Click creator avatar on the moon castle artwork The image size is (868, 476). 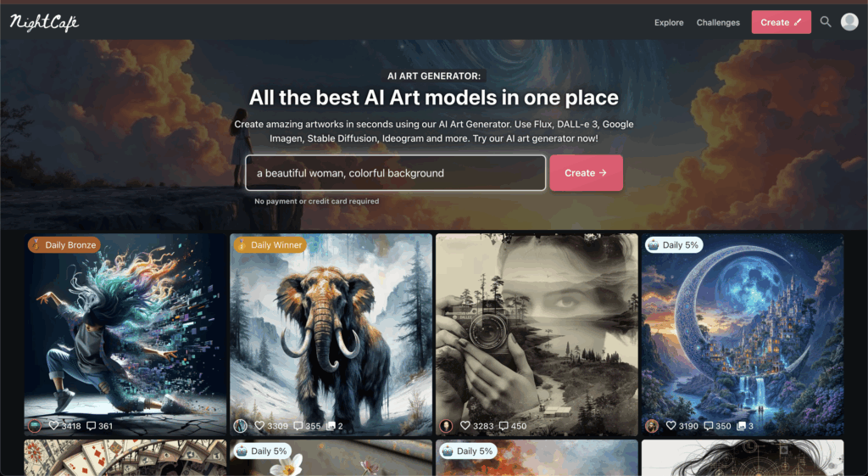[x=652, y=426]
